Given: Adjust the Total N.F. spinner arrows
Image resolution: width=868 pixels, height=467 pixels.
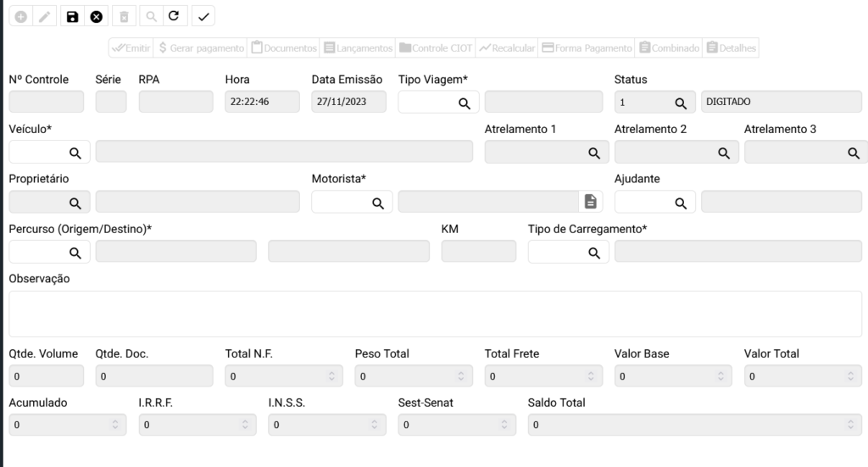Looking at the screenshot, I should [x=331, y=376].
